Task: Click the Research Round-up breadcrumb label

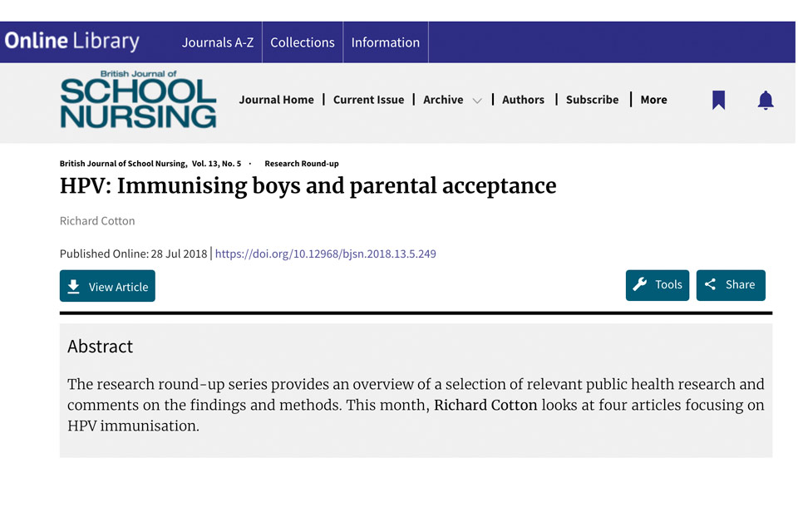Action: click(x=302, y=164)
